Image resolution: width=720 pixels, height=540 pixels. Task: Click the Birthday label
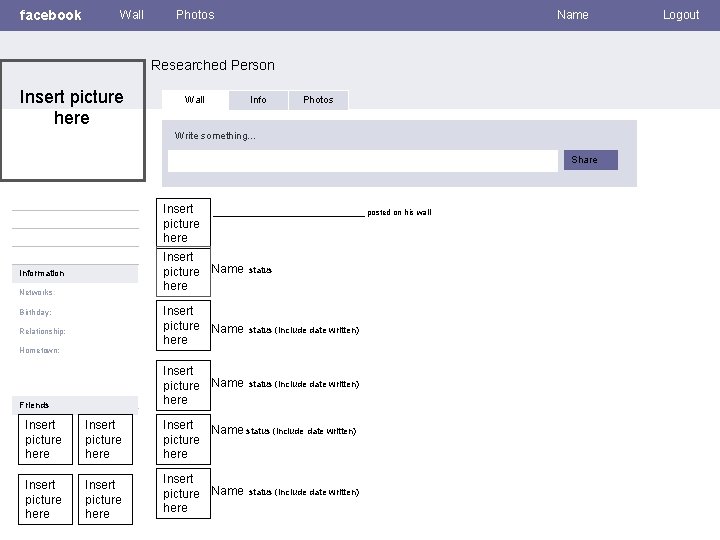click(35, 312)
